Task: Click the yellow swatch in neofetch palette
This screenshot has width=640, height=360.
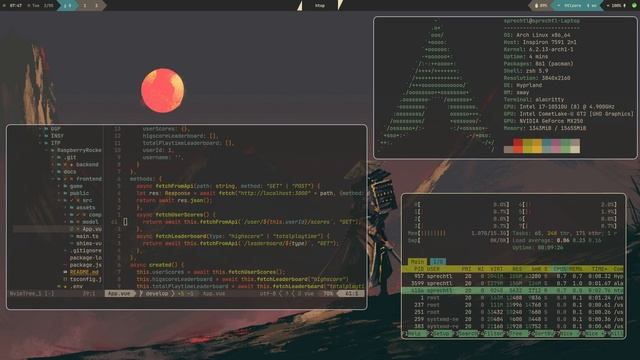Action: pyautogui.click(x=537, y=146)
